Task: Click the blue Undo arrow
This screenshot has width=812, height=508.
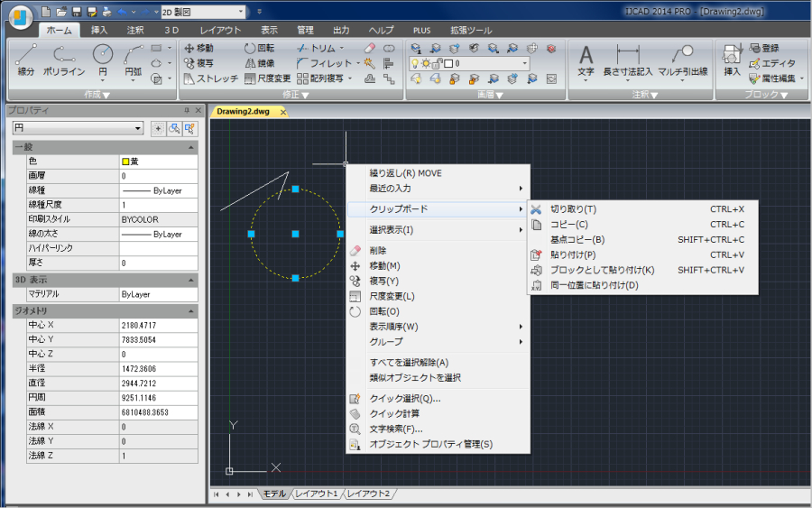Action: (122, 12)
